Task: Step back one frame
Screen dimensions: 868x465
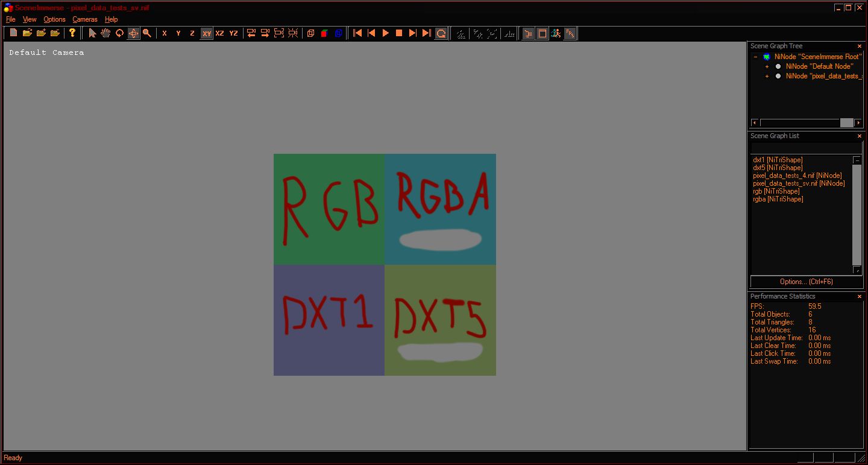Action: point(371,33)
